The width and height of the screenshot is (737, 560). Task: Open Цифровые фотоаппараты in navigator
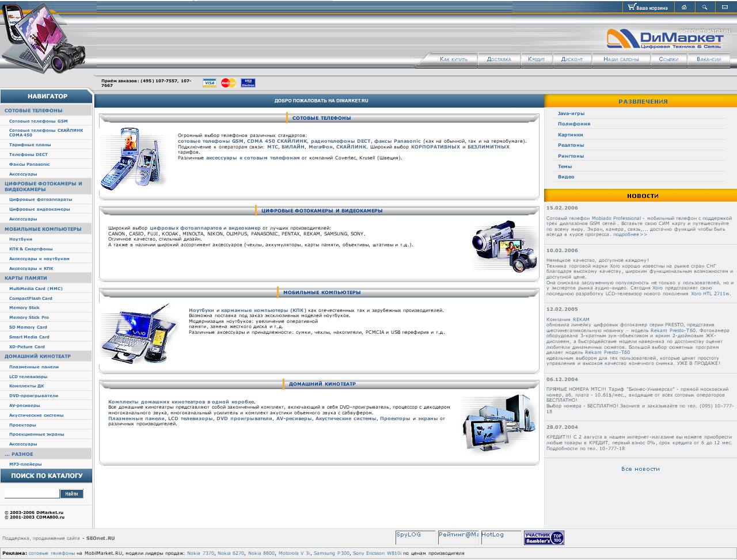41,200
